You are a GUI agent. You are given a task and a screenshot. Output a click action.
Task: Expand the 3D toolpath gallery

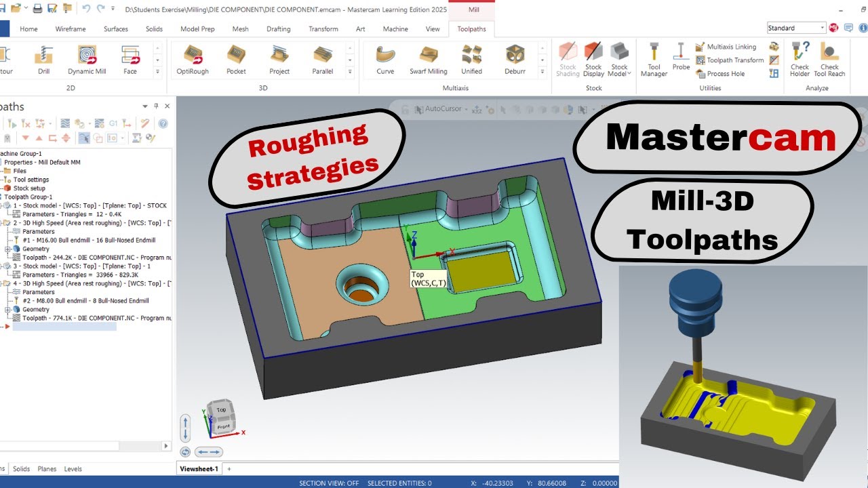[x=350, y=71]
